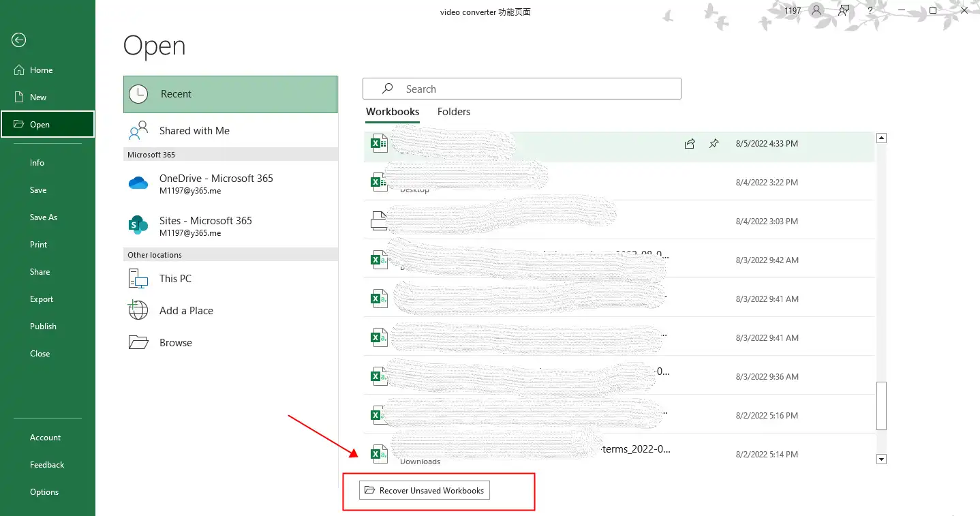Click the OneDrive cloud icon
This screenshot has height=516, width=980.
tap(138, 183)
